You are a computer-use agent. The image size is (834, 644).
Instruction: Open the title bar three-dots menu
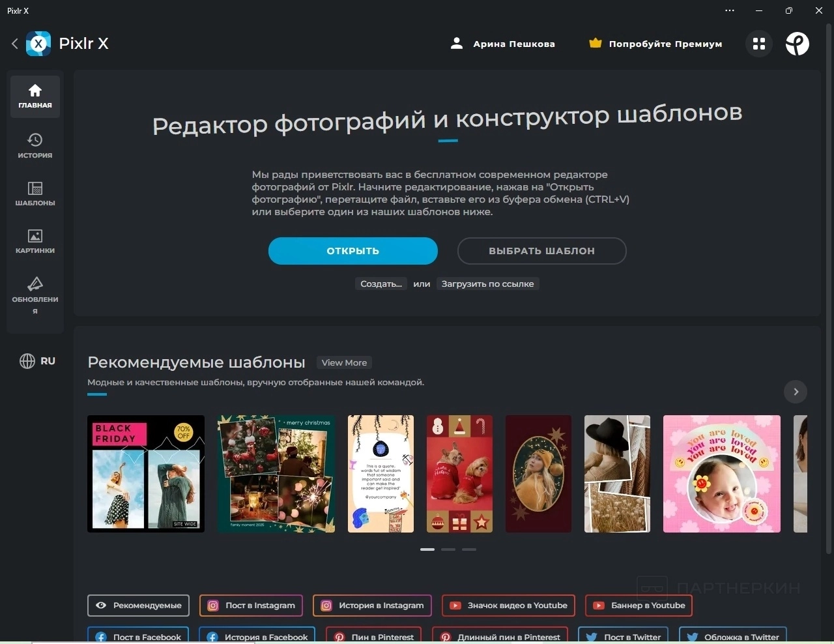(730, 10)
